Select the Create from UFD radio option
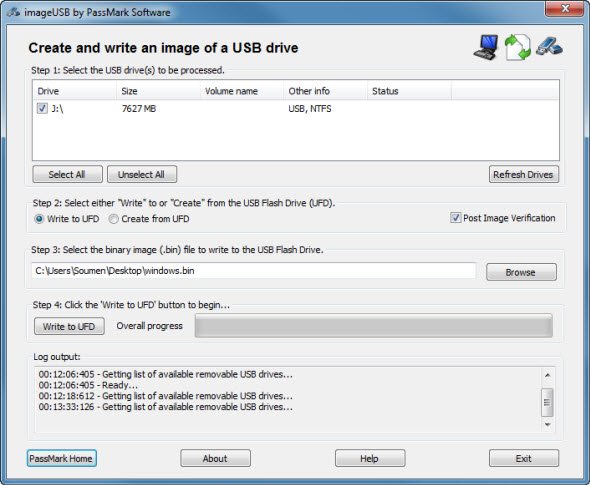 click(113, 219)
